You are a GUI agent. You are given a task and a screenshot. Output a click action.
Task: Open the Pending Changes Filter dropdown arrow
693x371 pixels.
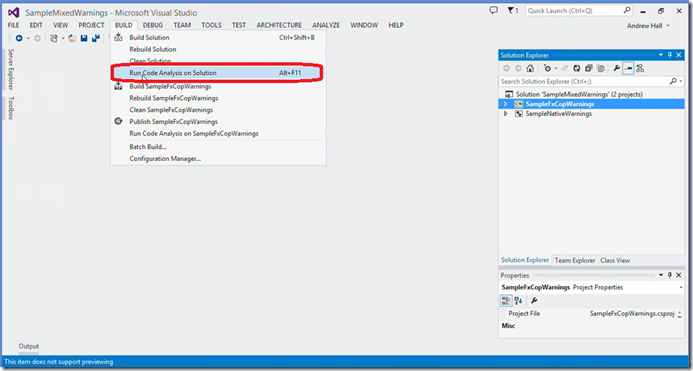point(556,69)
